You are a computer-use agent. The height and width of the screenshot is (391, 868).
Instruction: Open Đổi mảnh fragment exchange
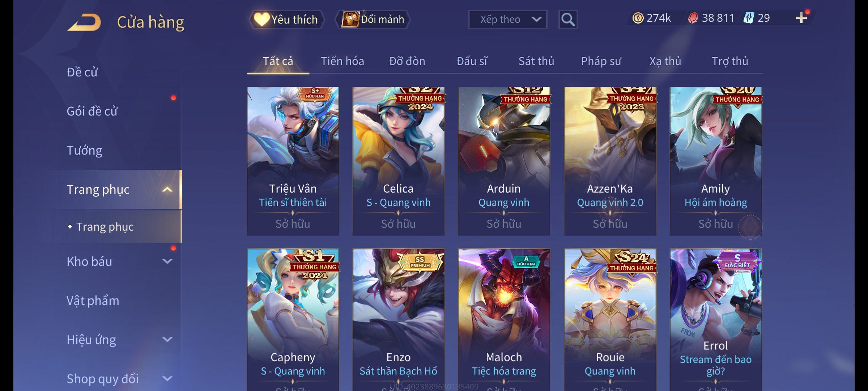pyautogui.click(x=373, y=19)
